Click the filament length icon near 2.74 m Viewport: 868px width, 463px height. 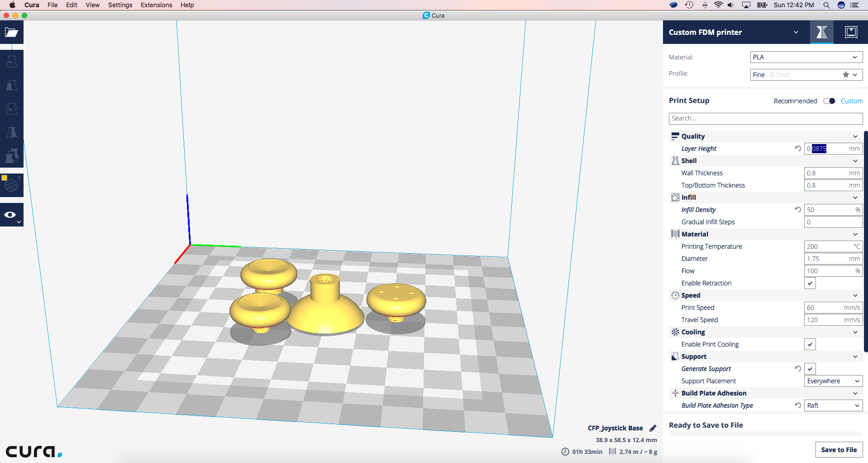tap(612, 452)
